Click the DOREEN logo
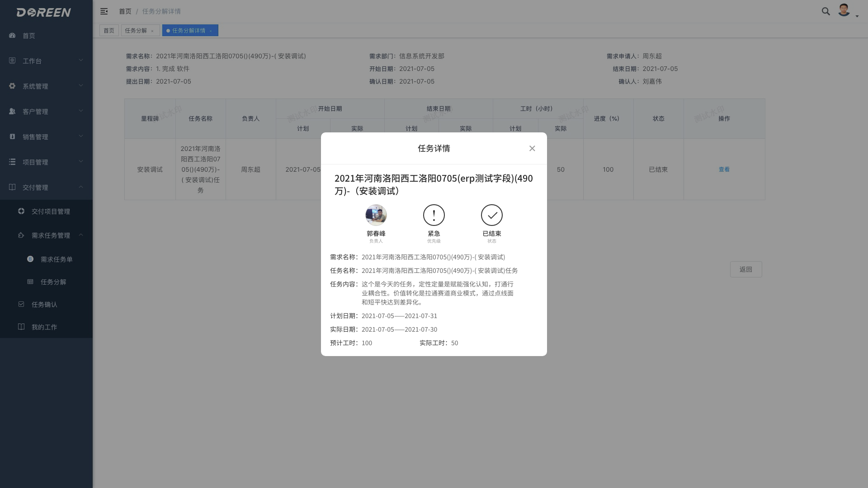The width and height of the screenshot is (868, 488). tap(44, 12)
